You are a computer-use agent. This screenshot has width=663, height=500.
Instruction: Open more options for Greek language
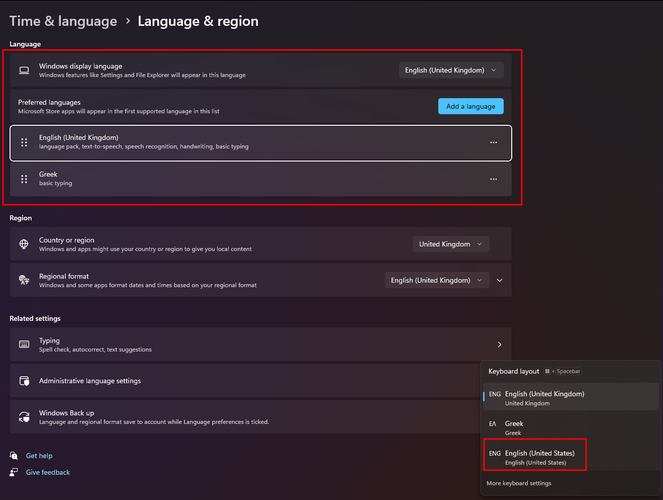pyautogui.click(x=493, y=179)
